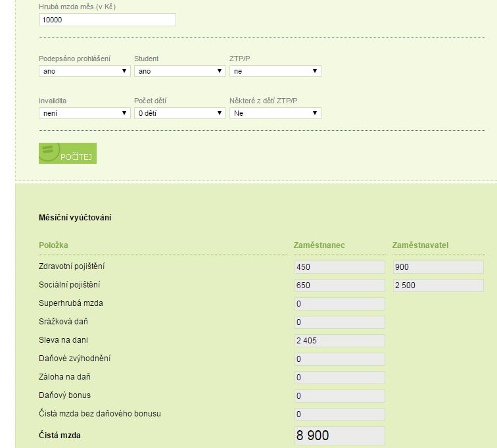Focus the Daňový bonus value field
The width and height of the screenshot is (497, 448).
[339, 396]
